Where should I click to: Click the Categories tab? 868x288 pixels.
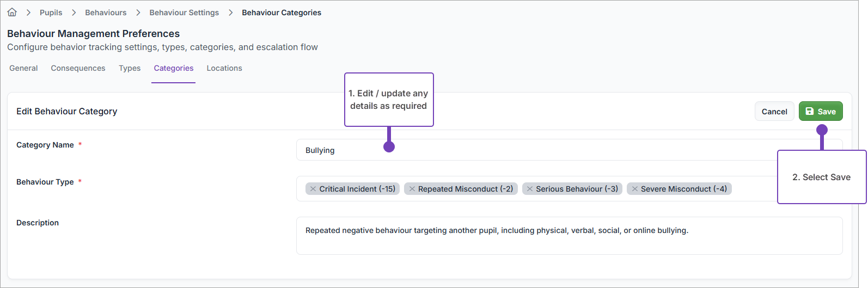point(174,68)
